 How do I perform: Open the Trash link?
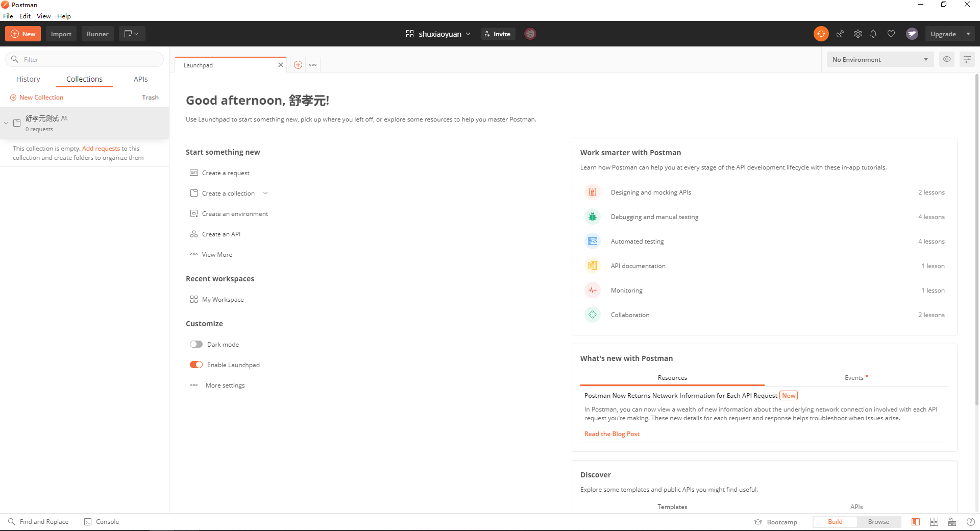pos(150,98)
